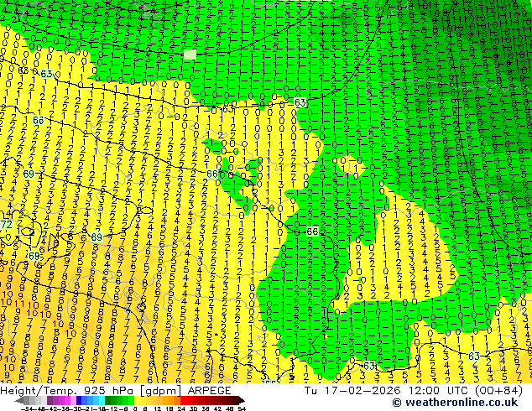Select the yellow swatch in the temperature legend
Image resolution: width=532 pixels, height=411 pixels.
coord(137,400)
